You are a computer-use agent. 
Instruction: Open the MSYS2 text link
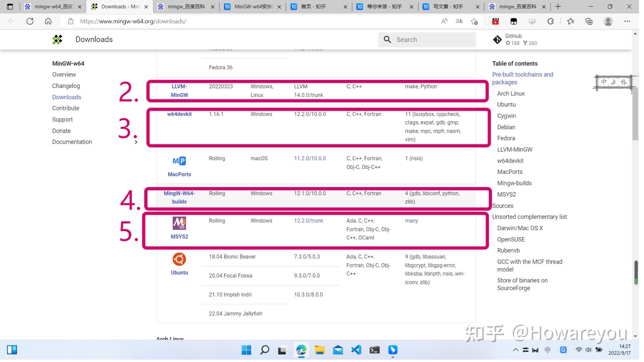[x=179, y=237]
